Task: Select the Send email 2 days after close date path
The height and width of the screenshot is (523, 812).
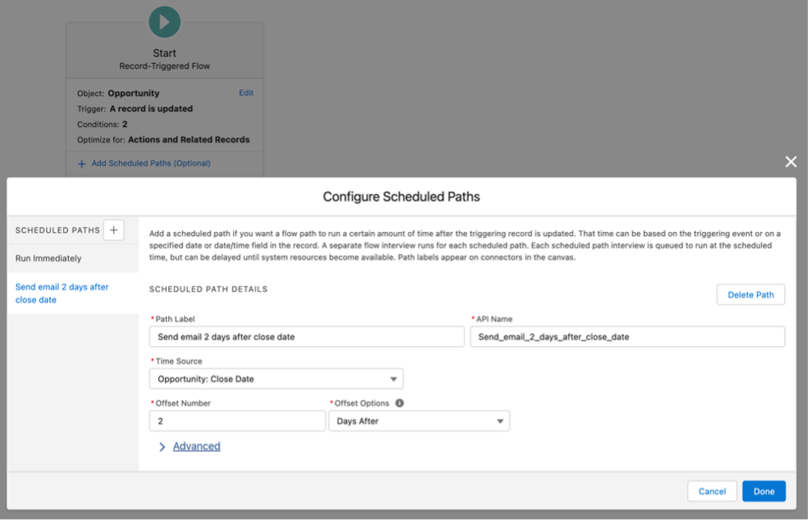Action: pos(73,293)
